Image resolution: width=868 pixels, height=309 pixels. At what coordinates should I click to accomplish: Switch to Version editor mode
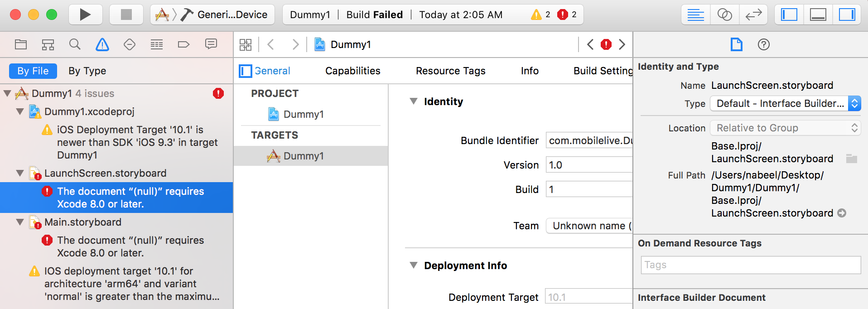click(x=753, y=14)
